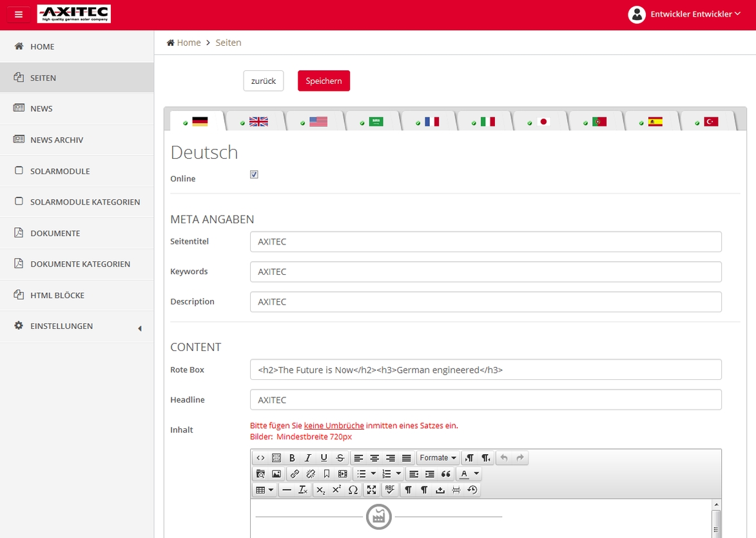Image resolution: width=756 pixels, height=538 pixels.
Task: Open the source code editor icon
Action: 260,458
